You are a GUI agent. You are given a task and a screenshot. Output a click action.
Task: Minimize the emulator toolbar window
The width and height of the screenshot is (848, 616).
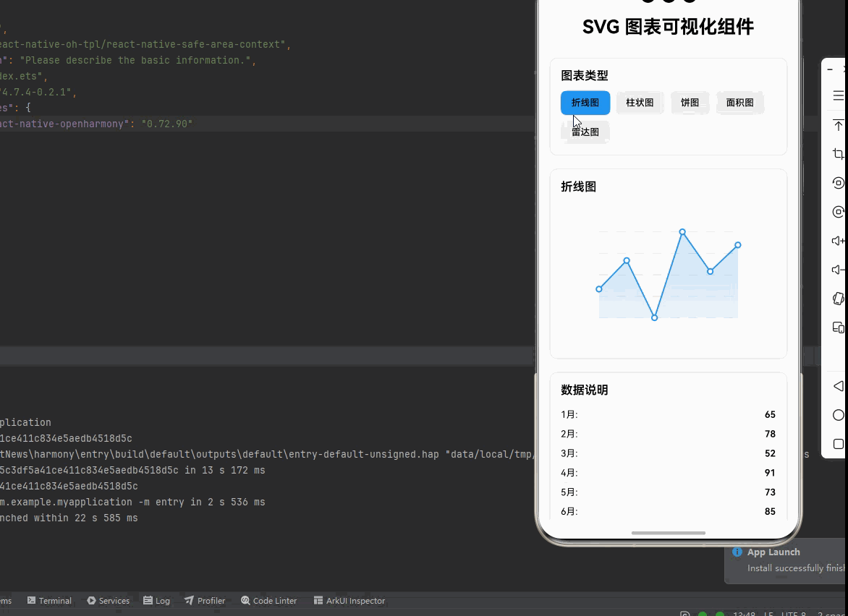[830, 69]
